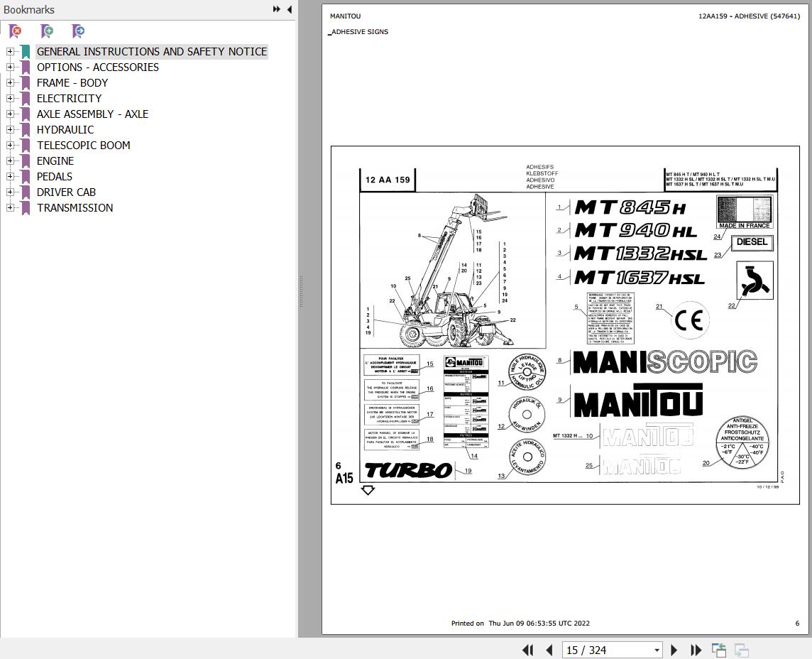Screen dimensions: 812x659
Task: Click the '12AA159 - ADHESIVE (547641)' header text
Action: 749,16
